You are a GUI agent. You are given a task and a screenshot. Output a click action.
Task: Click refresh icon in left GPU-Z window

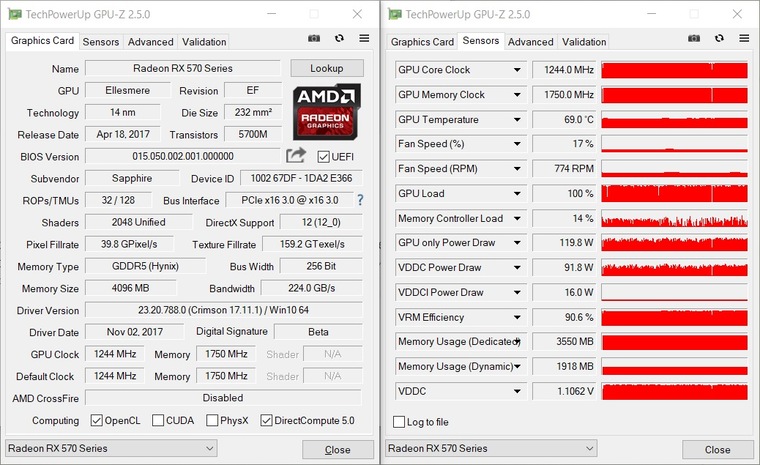pyautogui.click(x=339, y=38)
